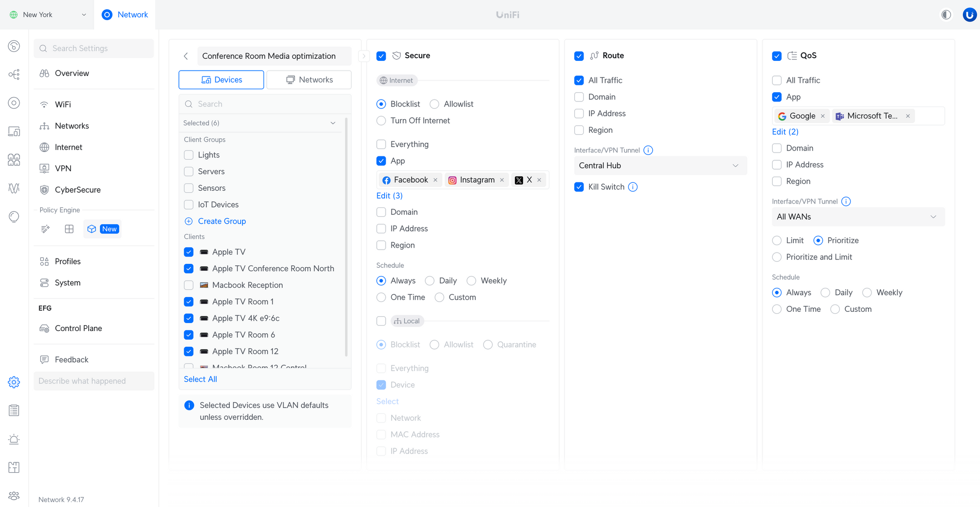Image resolution: width=980 pixels, height=507 pixels.
Task: Select the policy table grid icon
Action: tap(69, 229)
